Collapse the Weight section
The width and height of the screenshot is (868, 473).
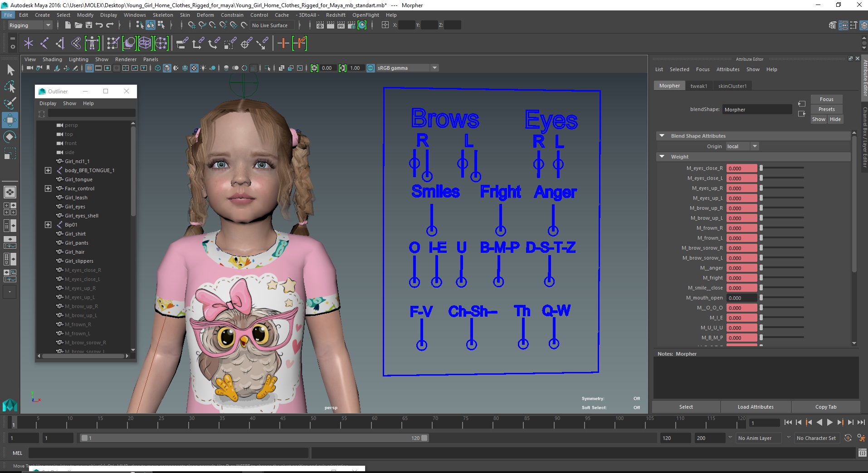pos(662,157)
